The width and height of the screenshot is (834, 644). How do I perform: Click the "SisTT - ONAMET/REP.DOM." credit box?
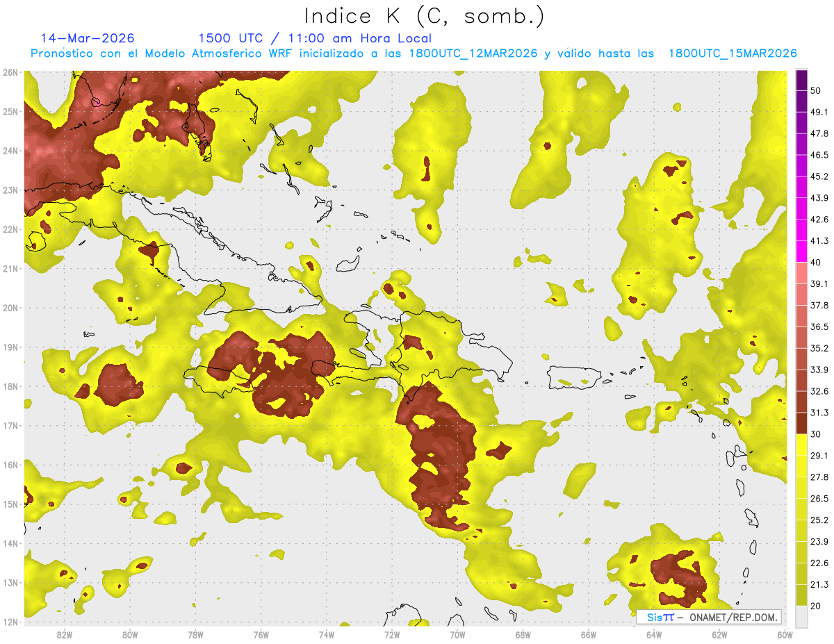(709, 617)
